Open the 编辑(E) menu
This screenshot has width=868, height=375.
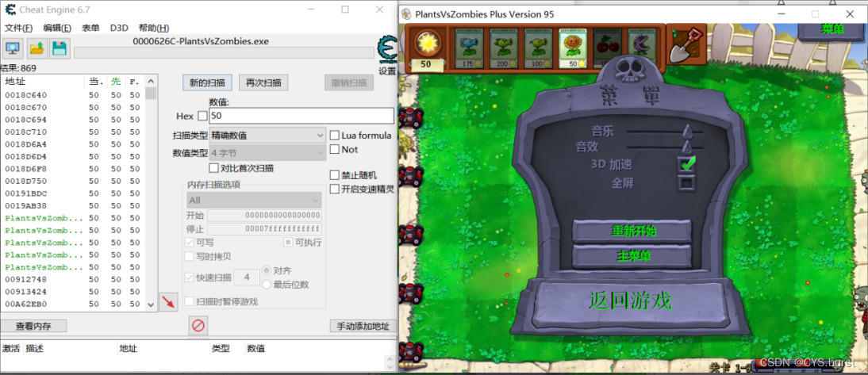pos(57,29)
